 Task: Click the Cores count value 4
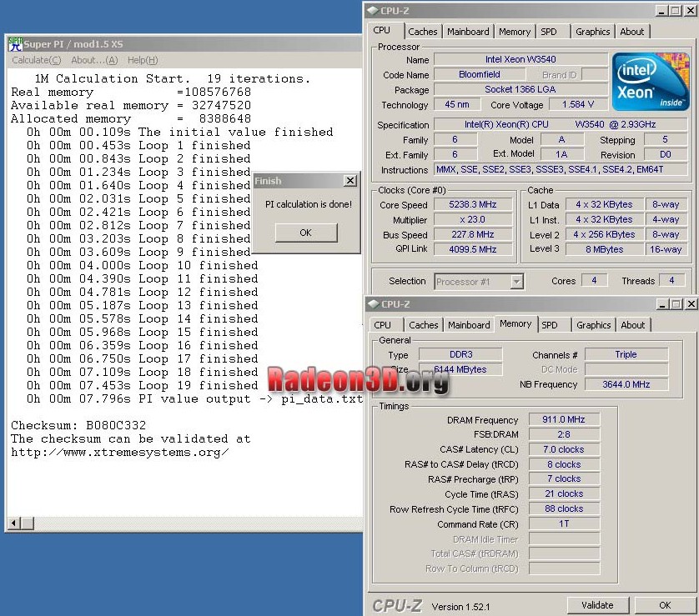coord(594,281)
